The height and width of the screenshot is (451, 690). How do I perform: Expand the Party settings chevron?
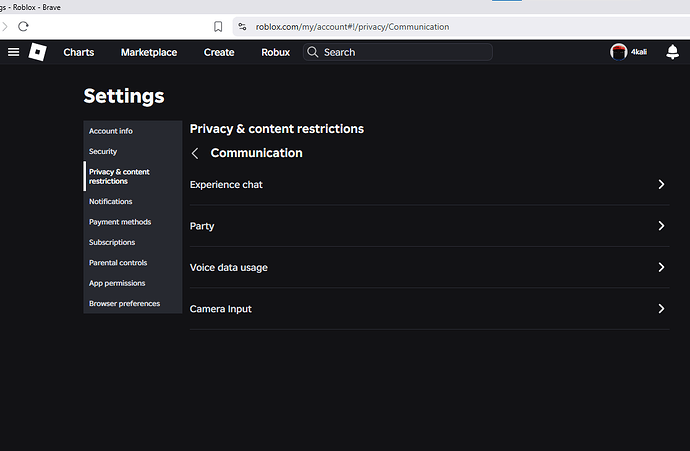click(x=661, y=226)
